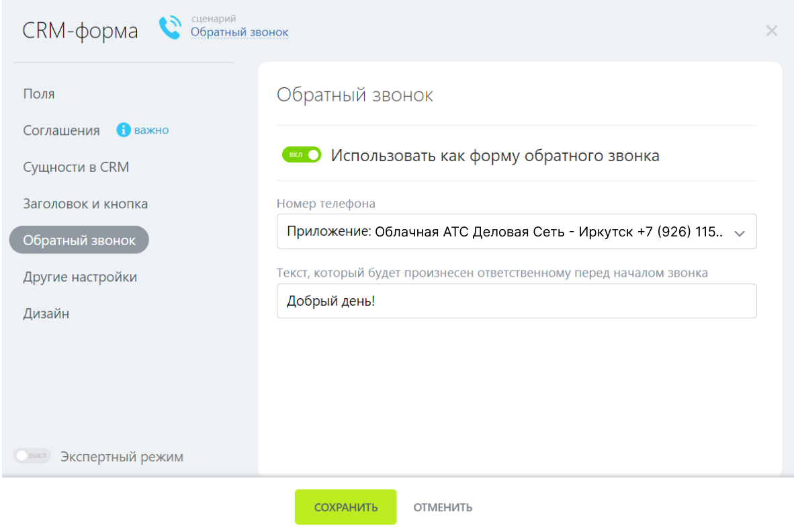Click the chevron arrow in the phone number field
This screenshot has width=794, height=532.
pos(740,233)
